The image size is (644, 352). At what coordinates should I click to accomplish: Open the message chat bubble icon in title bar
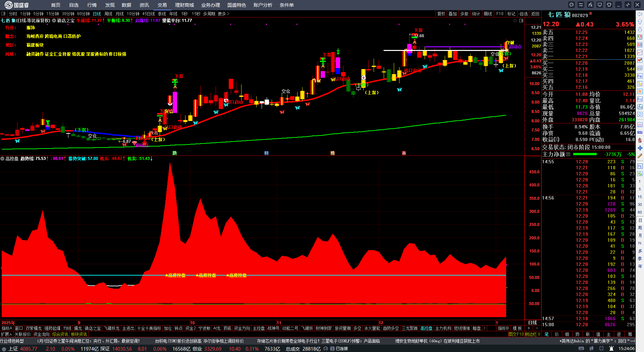pyautogui.click(x=572, y=5)
